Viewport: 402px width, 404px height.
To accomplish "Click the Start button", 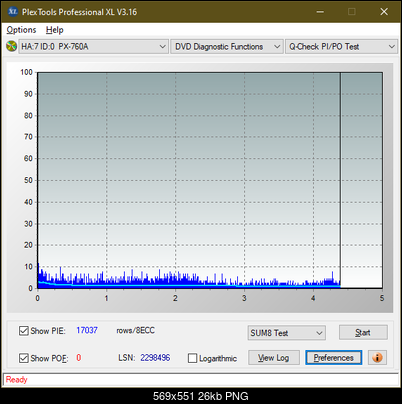I will tap(363, 332).
